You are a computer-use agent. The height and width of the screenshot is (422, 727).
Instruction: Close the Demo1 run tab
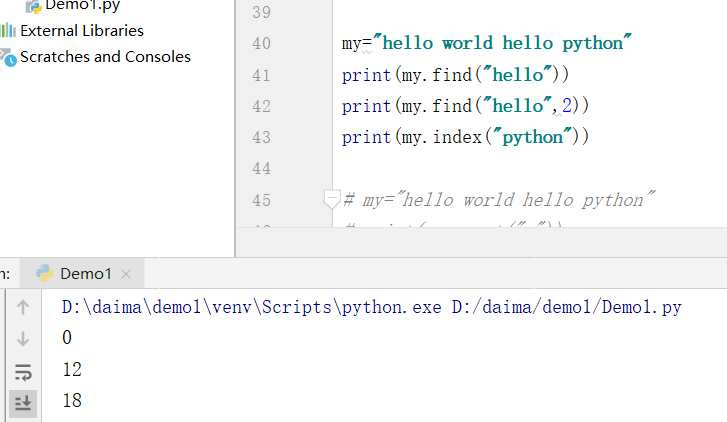(x=126, y=274)
